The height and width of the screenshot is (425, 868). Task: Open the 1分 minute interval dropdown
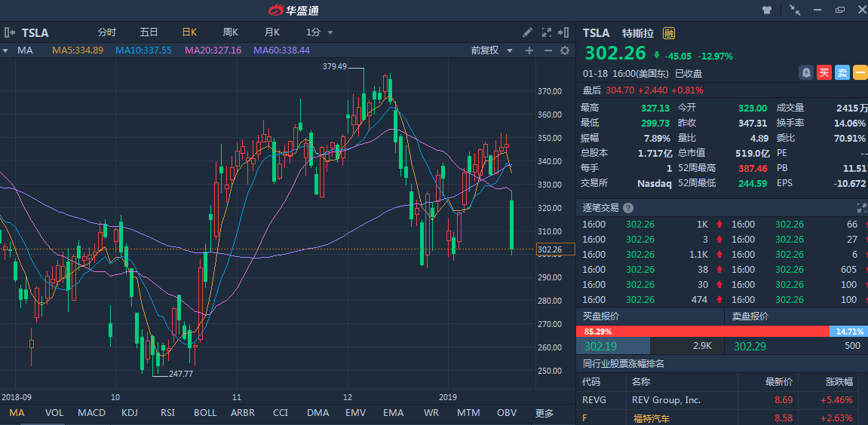click(320, 32)
